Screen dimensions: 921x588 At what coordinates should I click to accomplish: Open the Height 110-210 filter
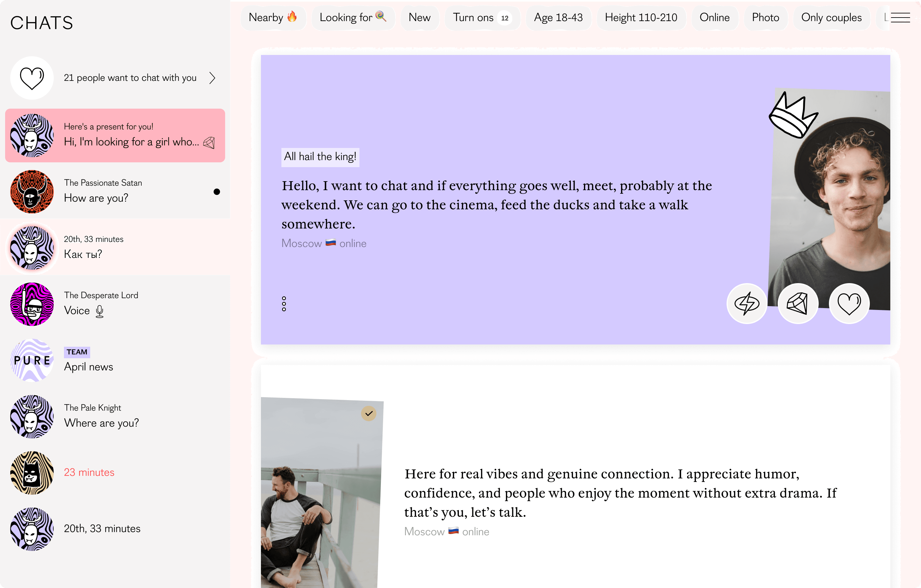(641, 18)
